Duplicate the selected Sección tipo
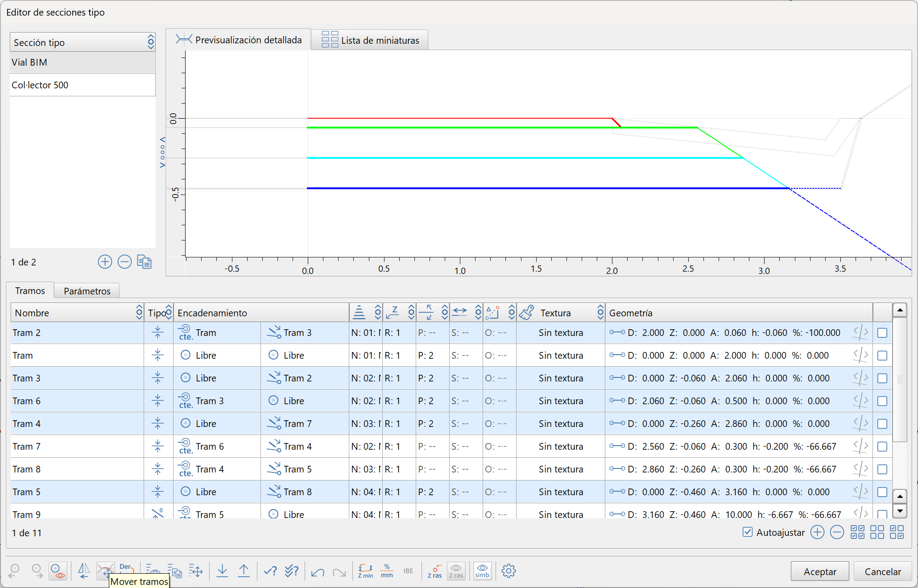The height and width of the screenshot is (588, 918). [x=144, y=262]
